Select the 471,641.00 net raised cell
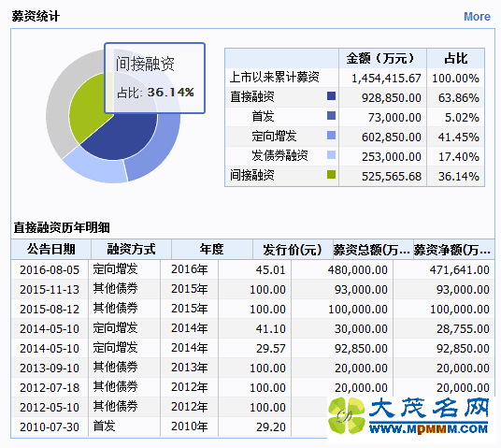 coord(460,270)
